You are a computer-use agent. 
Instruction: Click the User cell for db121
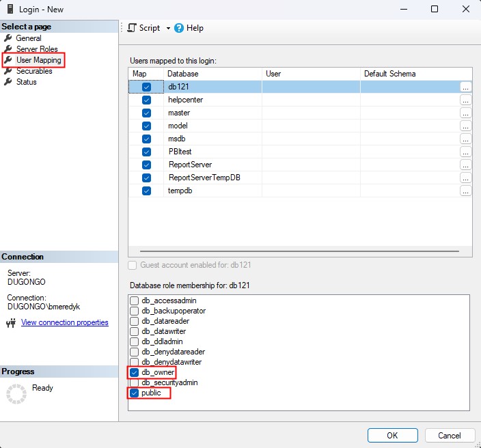(x=311, y=87)
